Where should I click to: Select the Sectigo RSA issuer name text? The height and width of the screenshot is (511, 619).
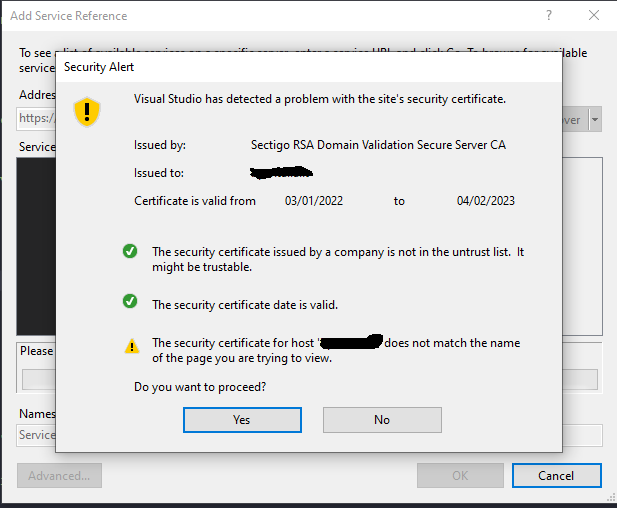click(x=378, y=145)
